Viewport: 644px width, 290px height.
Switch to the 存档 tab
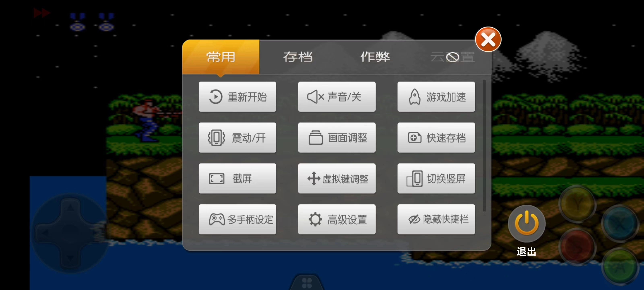[298, 57]
